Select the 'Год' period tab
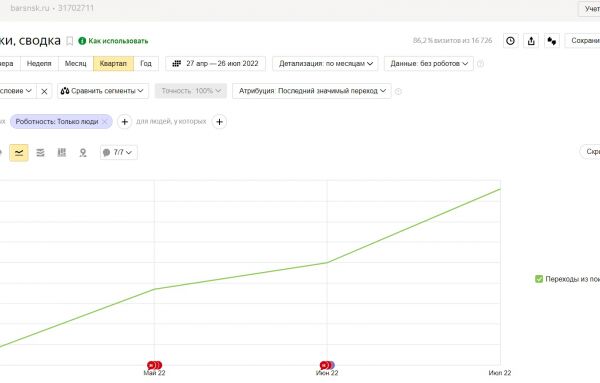 pyautogui.click(x=146, y=64)
